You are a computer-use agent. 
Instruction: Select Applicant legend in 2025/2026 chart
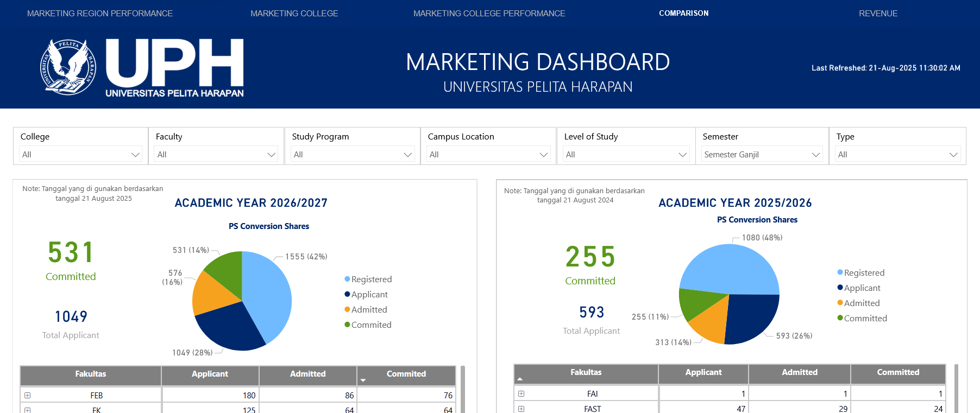[859, 288]
